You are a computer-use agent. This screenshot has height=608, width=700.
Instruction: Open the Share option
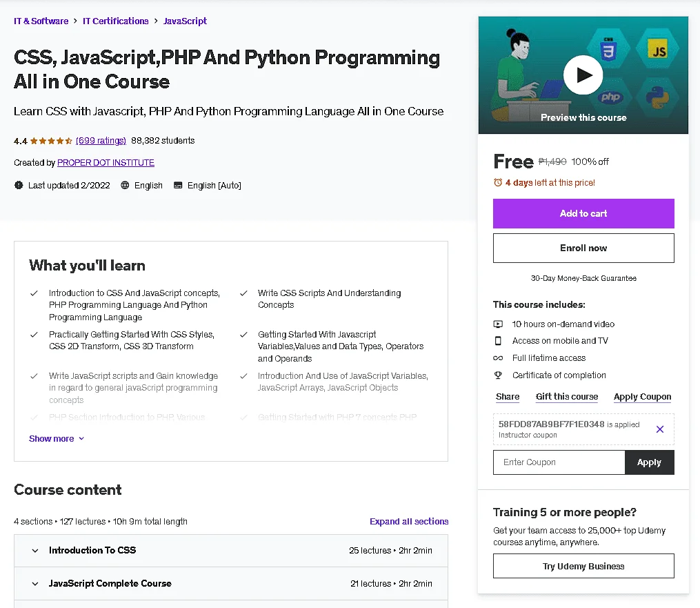click(x=508, y=397)
